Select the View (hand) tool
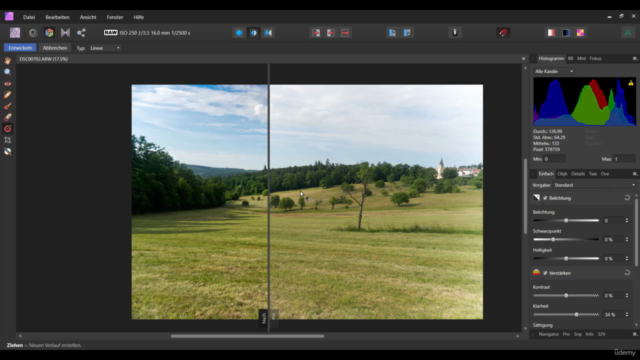640x360 pixels. coord(7,61)
